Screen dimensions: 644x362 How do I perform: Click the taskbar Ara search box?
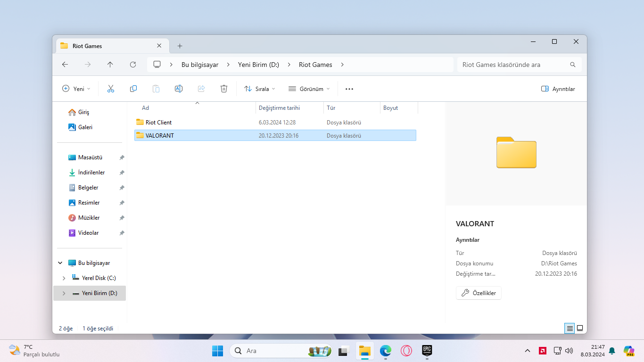[281, 351]
